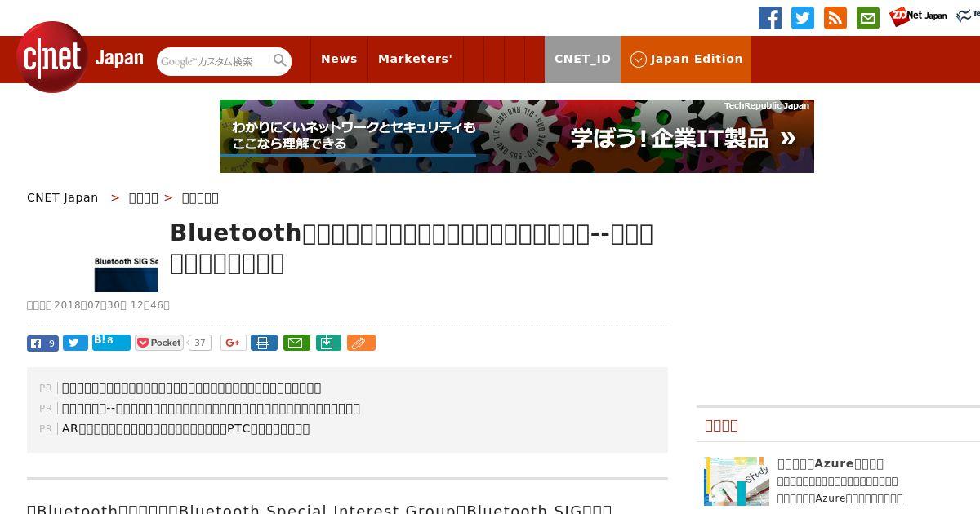Click the green newsletter mail icon in the header
The image size is (980, 514).
868,18
